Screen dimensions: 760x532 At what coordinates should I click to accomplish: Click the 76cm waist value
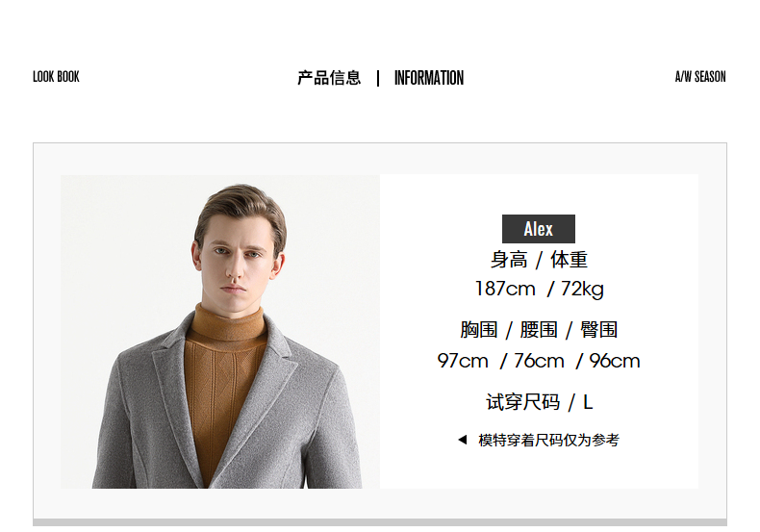click(539, 361)
